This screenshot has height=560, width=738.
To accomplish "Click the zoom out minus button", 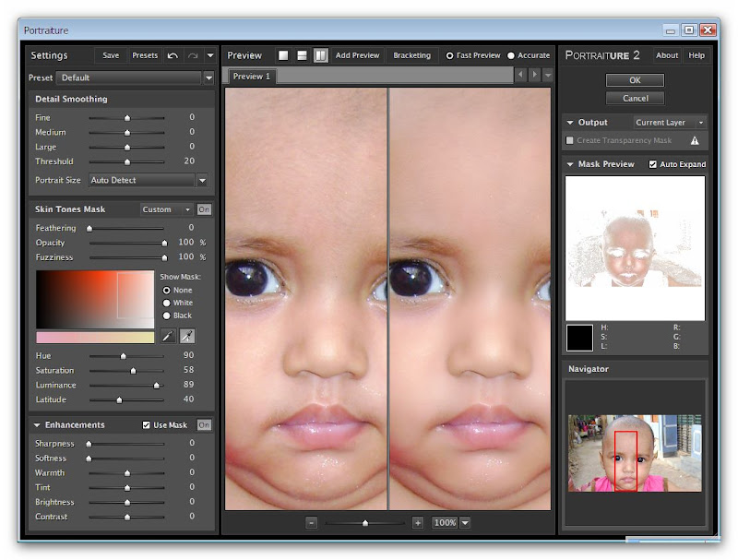I will pos(312,522).
